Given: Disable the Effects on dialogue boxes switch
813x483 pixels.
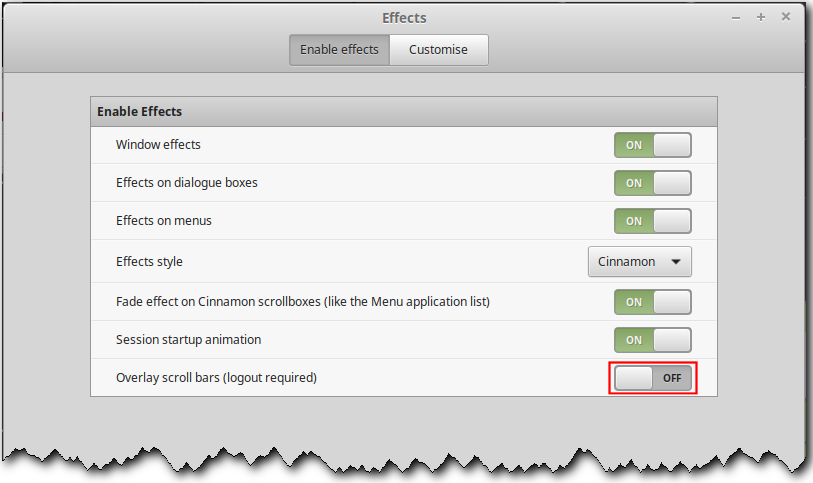Looking at the screenshot, I should 652,183.
